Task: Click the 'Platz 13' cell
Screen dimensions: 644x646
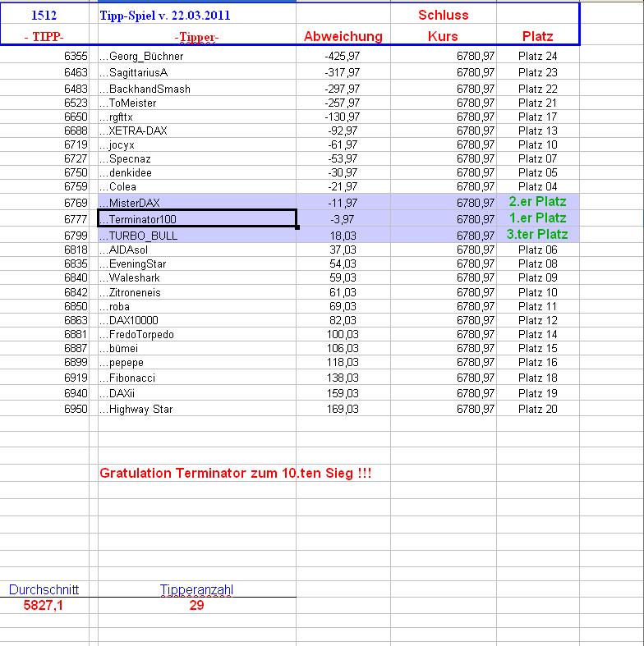Action: (538, 131)
